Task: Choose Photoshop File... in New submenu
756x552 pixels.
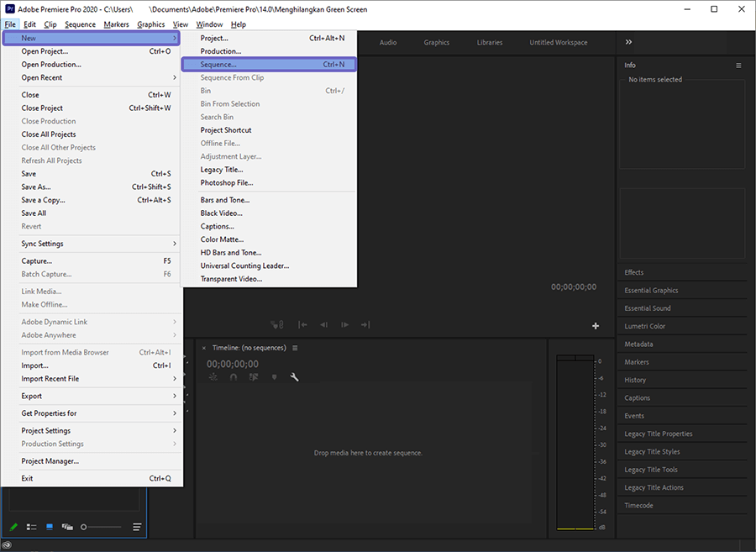Action: (269, 182)
